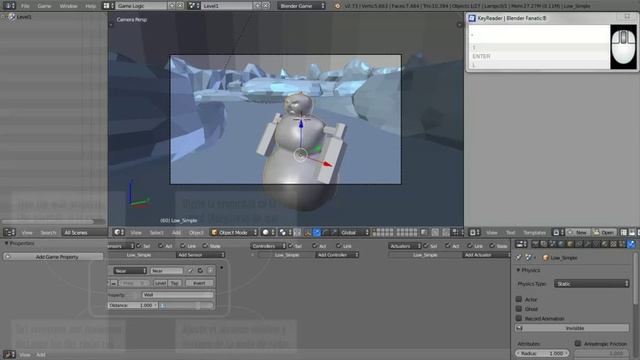Image resolution: width=640 pixels, height=360 pixels.
Task: Click the viewport shading sphere icon
Action: point(268,232)
